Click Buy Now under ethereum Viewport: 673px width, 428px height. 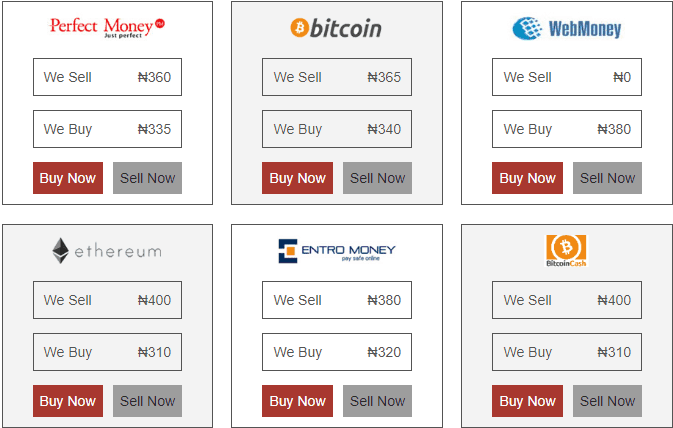coord(68,401)
